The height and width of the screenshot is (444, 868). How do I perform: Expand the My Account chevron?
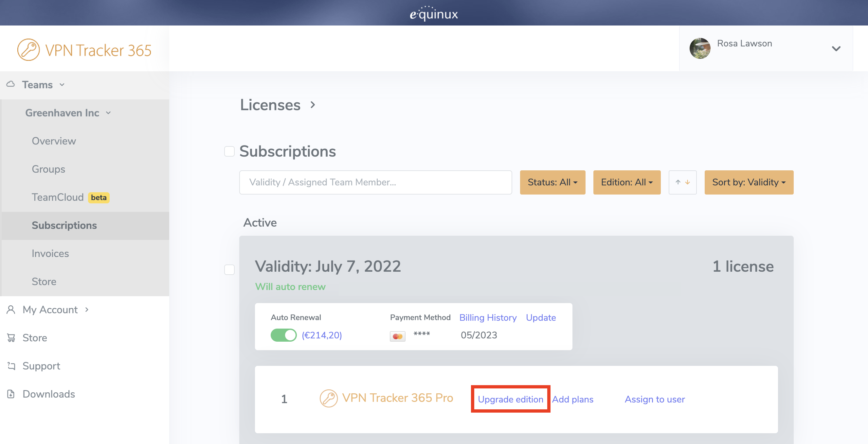click(87, 309)
